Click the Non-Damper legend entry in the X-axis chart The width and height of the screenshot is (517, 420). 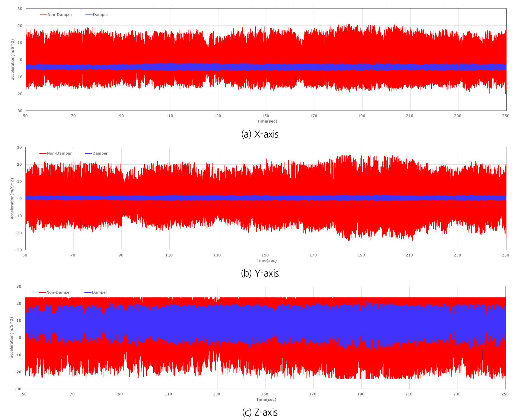(x=60, y=15)
